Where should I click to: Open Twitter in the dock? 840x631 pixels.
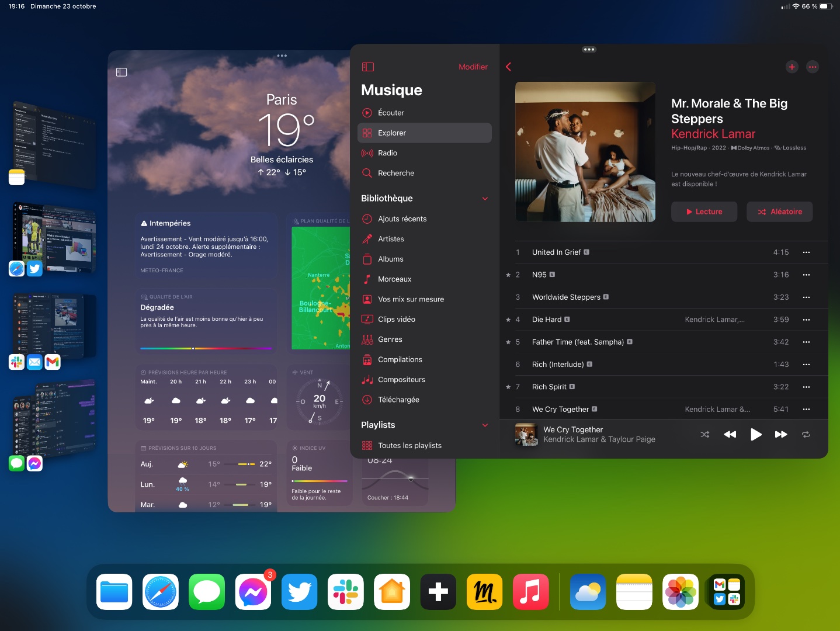(x=300, y=592)
